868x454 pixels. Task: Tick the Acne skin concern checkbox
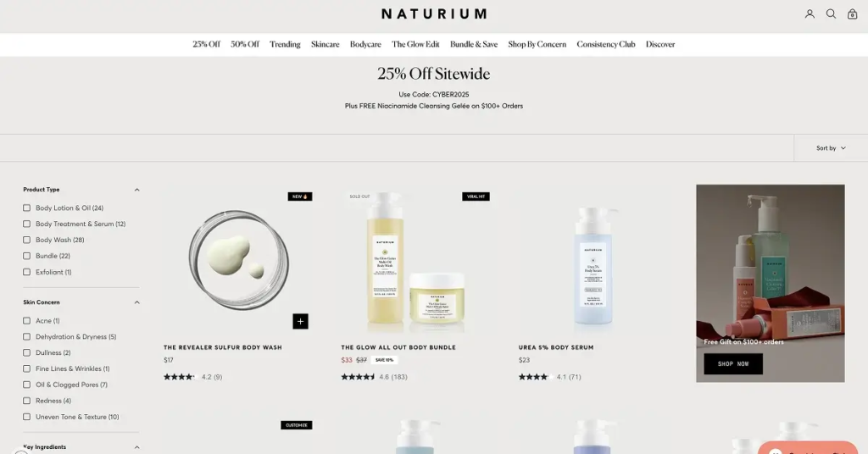[26, 321]
